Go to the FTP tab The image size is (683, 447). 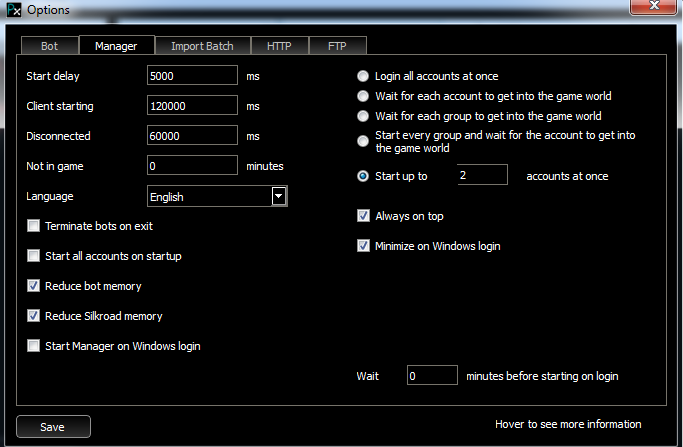click(x=337, y=46)
